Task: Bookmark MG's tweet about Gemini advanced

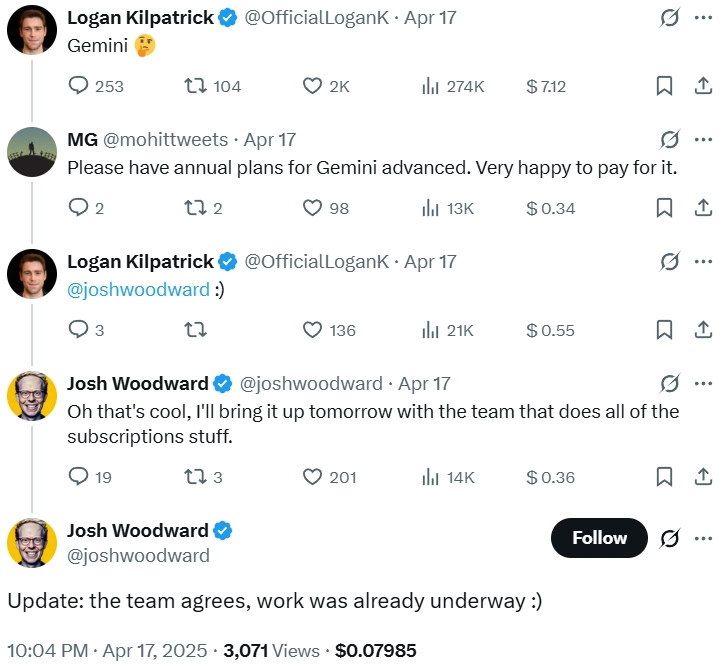Action: [x=664, y=208]
